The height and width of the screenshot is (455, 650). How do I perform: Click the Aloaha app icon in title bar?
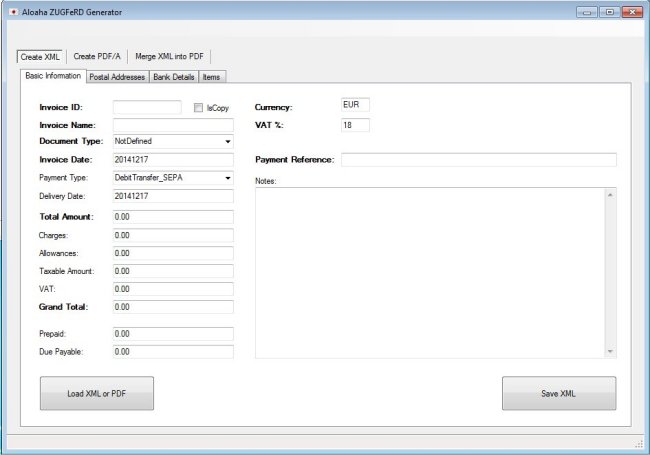(x=14, y=12)
